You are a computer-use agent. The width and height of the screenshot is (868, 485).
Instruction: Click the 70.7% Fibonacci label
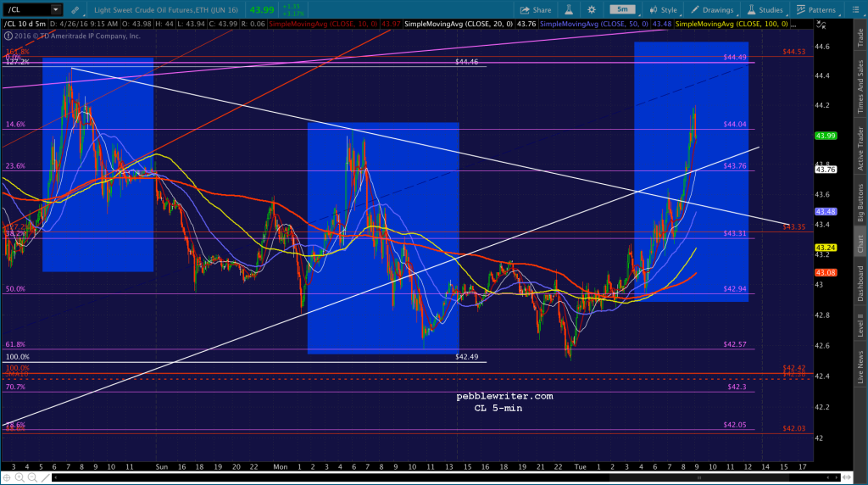pyautogui.click(x=15, y=387)
